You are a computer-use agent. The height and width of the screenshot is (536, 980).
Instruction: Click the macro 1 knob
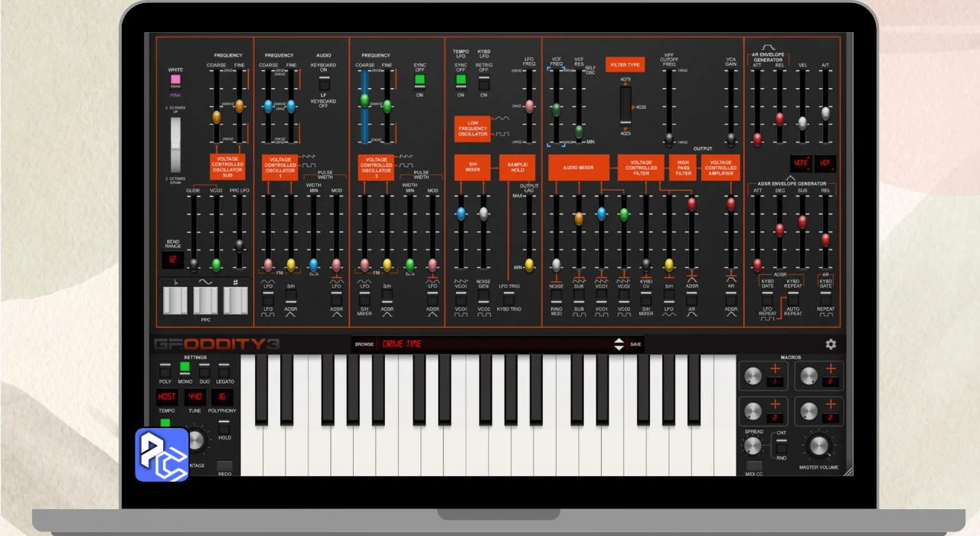point(753,376)
